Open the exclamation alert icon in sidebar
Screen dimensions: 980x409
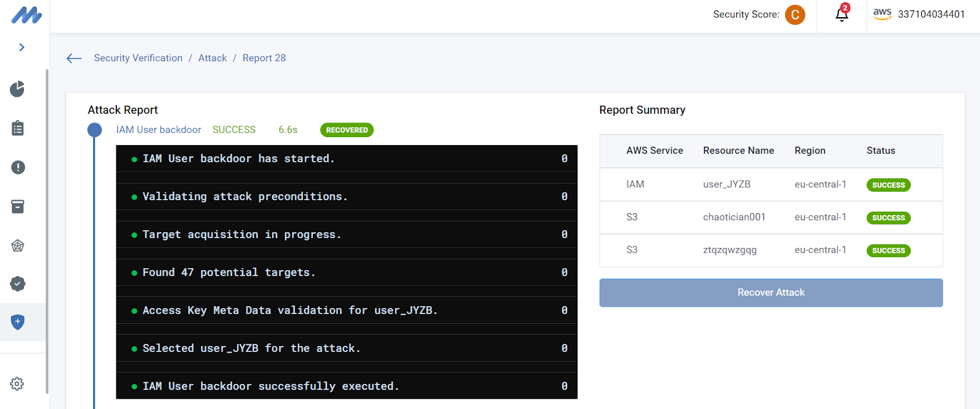[18, 167]
